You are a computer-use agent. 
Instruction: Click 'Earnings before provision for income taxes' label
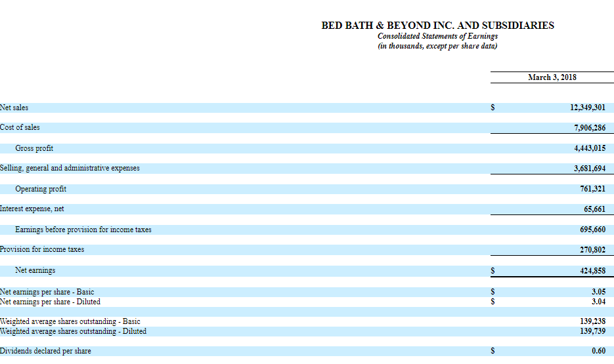[83, 230]
